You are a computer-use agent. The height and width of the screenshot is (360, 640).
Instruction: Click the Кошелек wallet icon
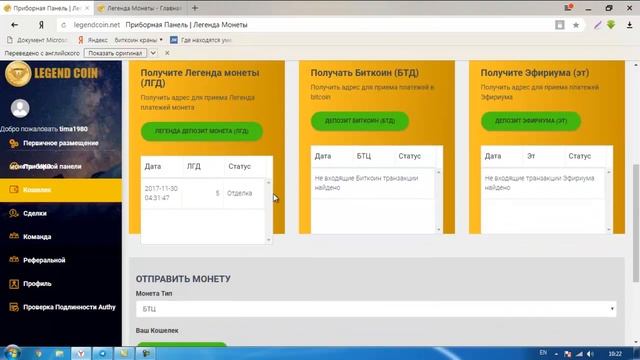(x=14, y=190)
